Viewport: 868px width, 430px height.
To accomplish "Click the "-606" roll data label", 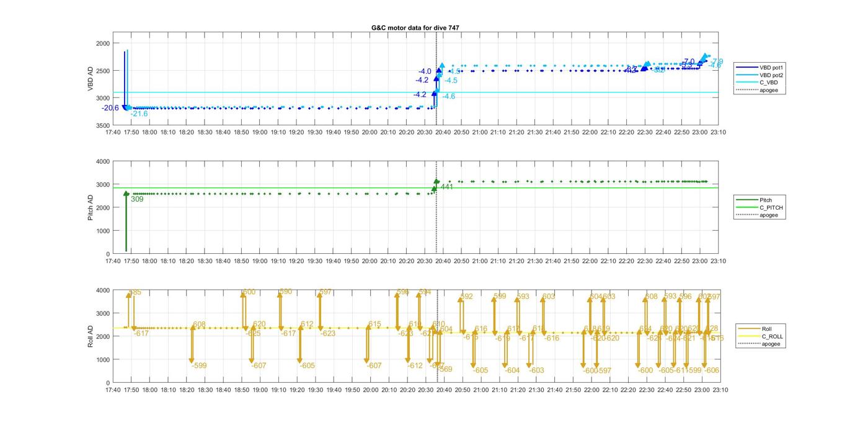I will (x=712, y=370).
